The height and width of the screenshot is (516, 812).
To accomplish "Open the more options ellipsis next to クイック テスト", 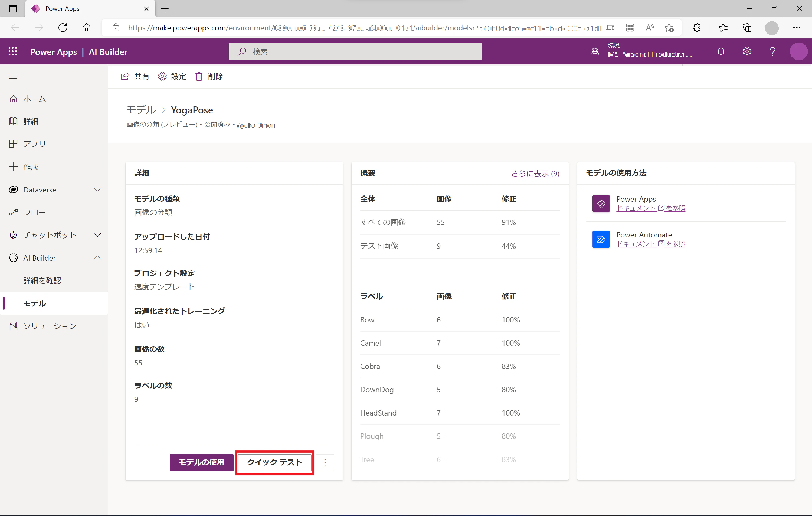I will click(x=325, y=462).
